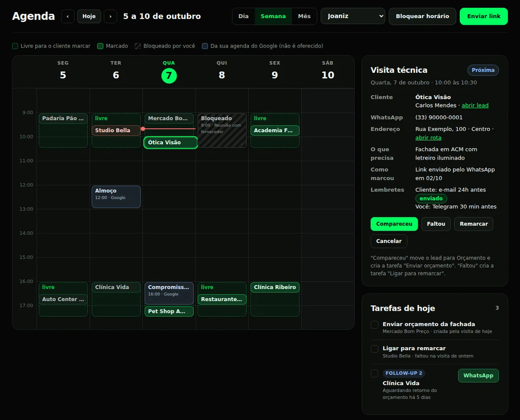Screen dimensions: 520x420
Task: Go to previous week arrow
Action: (68, 16)
